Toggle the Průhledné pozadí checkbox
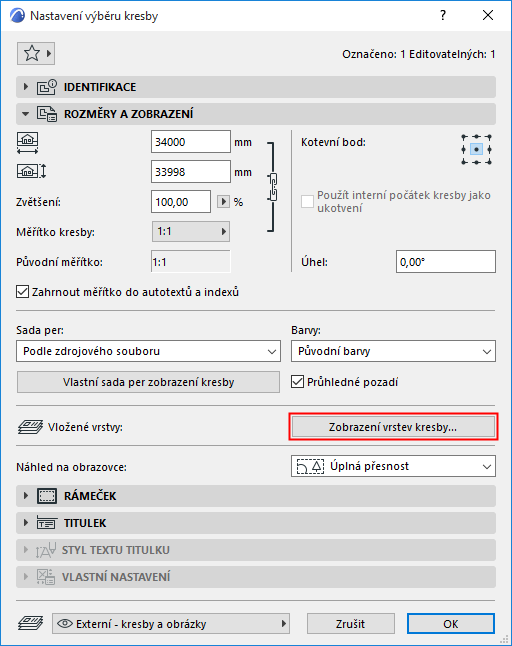Image resolution: width=512 pixels, height=646 pixels. pos(297,382)
